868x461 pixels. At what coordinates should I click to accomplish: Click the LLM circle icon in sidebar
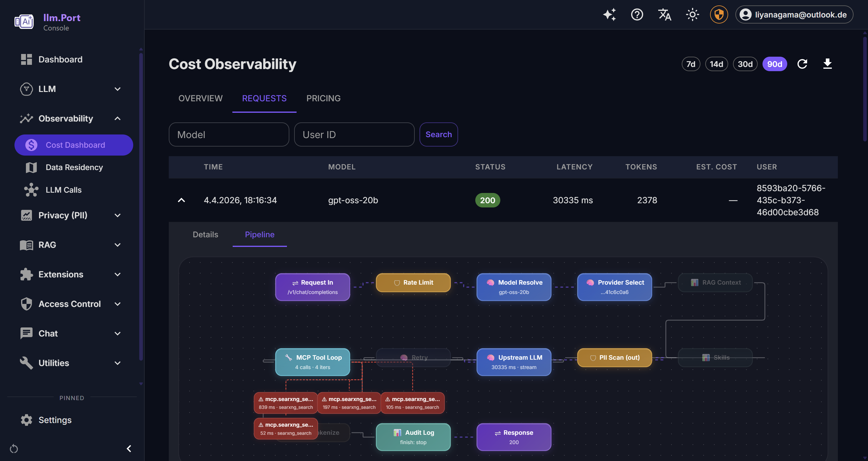(x=26, y=89)
